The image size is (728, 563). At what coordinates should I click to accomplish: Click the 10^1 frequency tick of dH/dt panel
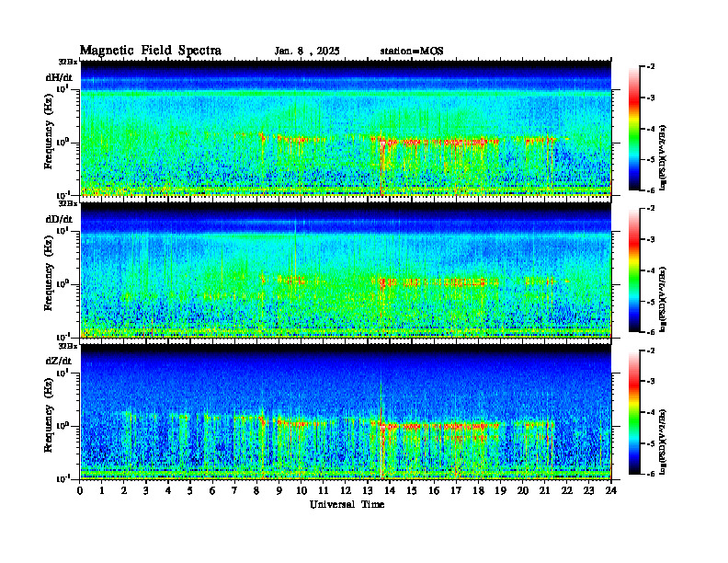[63, 88]
